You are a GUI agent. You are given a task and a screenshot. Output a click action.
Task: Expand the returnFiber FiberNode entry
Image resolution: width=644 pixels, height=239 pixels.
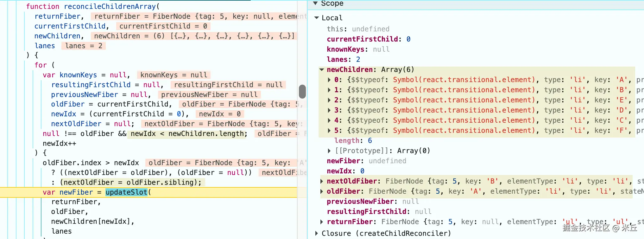[x=322, y=222]
